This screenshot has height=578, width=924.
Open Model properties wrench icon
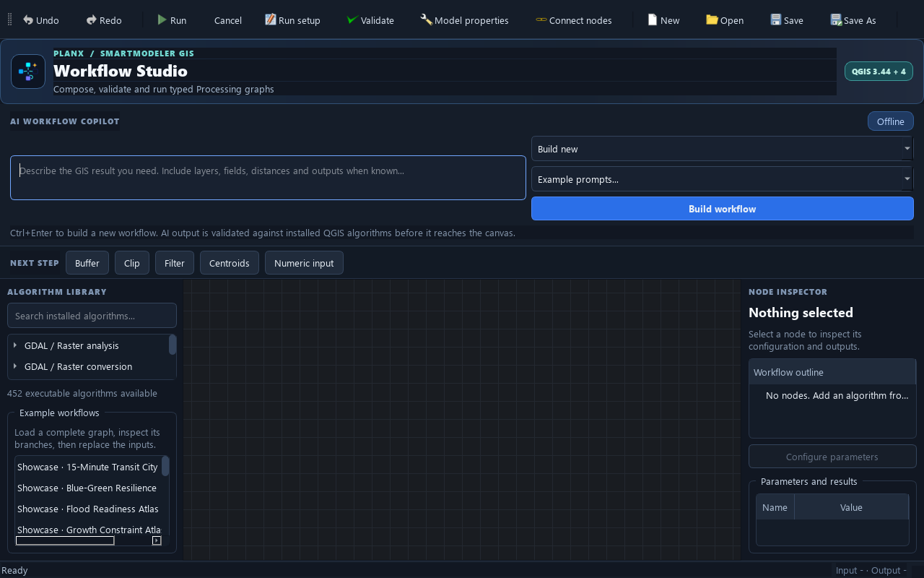pyautogui.click(x=426, y=20)
